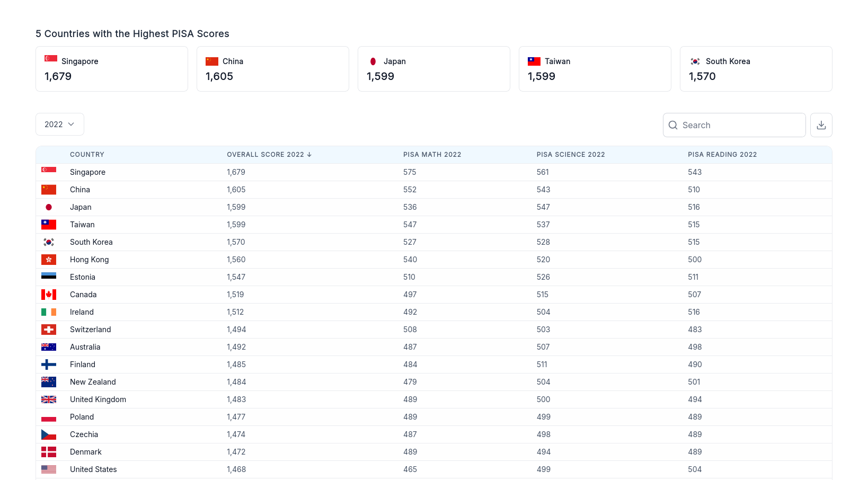Click China's math score 552
868x480 pixels.
point(410,190)
